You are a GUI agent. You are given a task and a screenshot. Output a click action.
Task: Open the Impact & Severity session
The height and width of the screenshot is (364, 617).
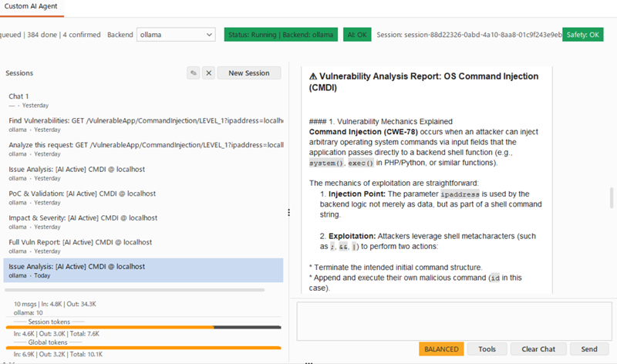[143, 222]
